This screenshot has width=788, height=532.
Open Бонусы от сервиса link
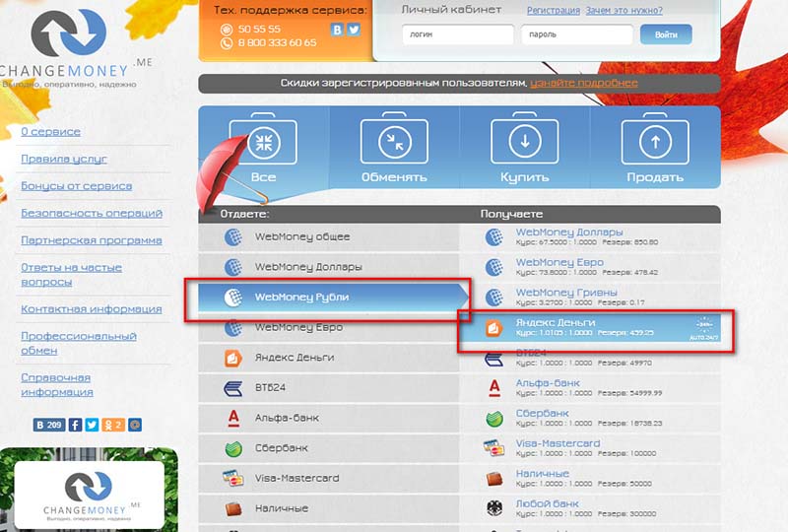(x=77, y=186)
